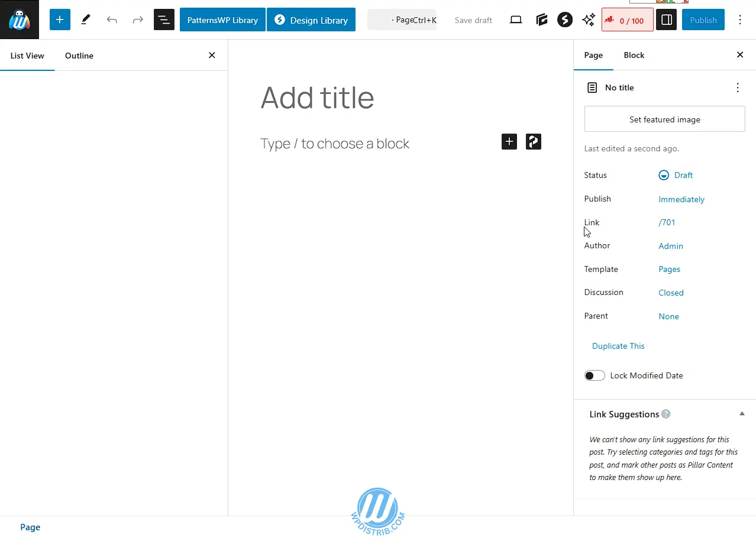Image resolution: width=756 pixels, height=538 pixels.
Task: Change the Draft status
Action: (676, 175)
